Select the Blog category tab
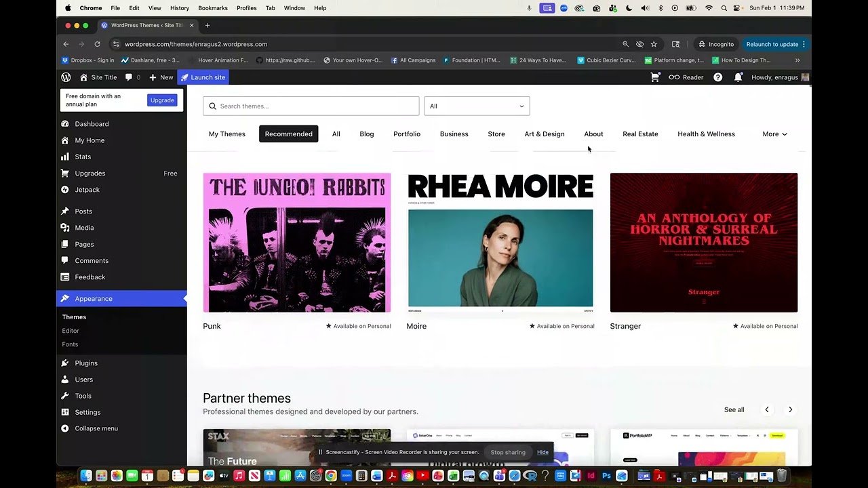 coord(367,134)
